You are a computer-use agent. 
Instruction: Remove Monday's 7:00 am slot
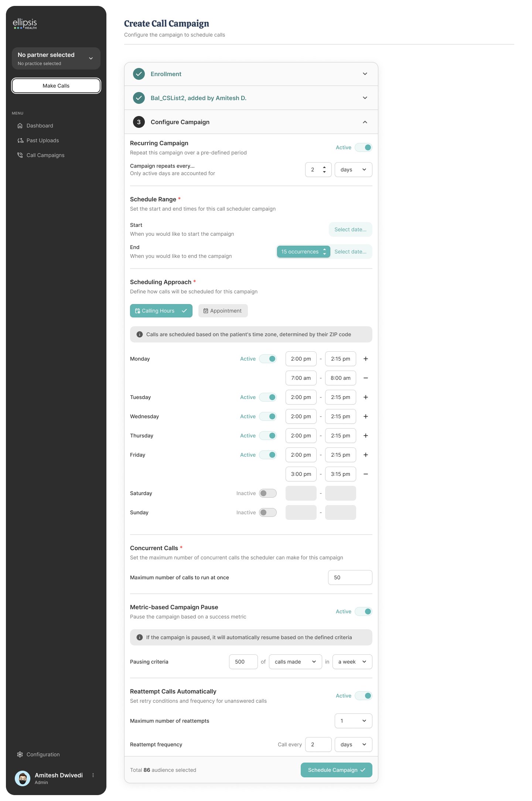pyautogui.click(x=366, y=378)
